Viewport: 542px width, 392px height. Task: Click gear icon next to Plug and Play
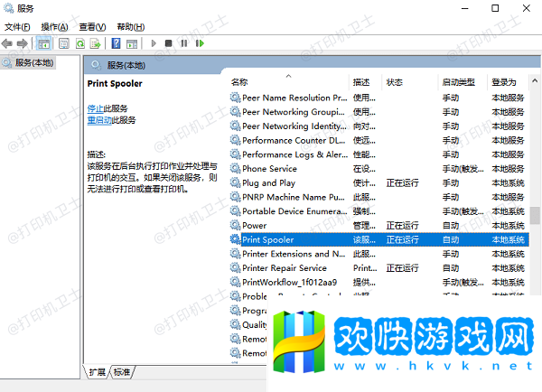(236, 182)
